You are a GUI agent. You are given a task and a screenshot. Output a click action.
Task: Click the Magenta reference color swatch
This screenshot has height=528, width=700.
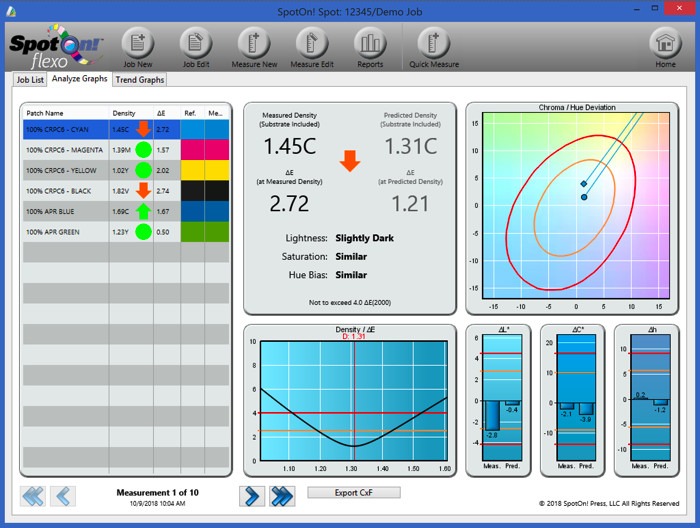click(192, 150)
